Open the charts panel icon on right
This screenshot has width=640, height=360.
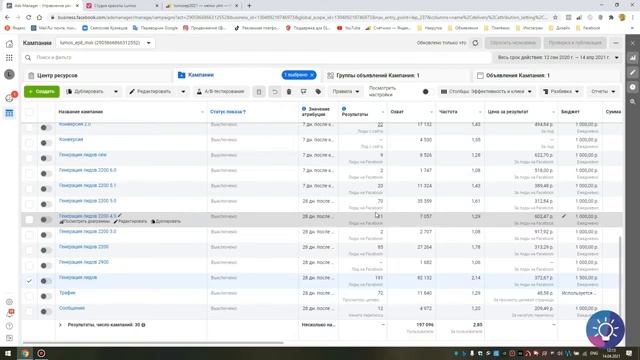[x=633, y=58]
